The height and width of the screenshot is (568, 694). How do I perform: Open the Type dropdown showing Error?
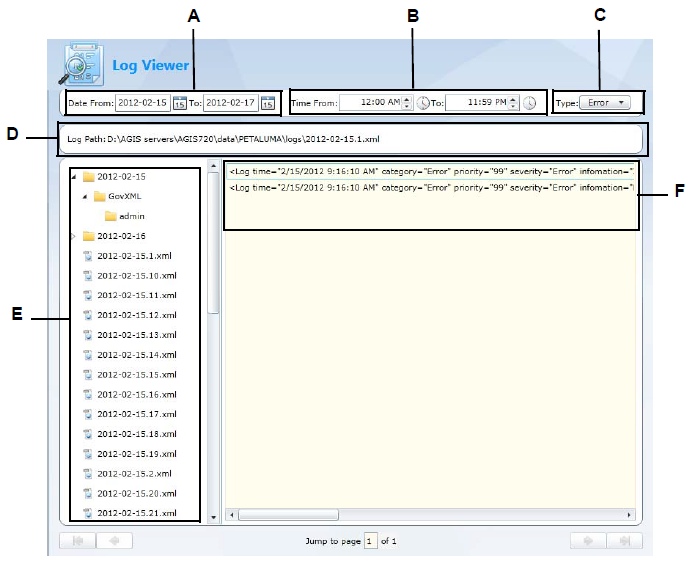(607, 103)
